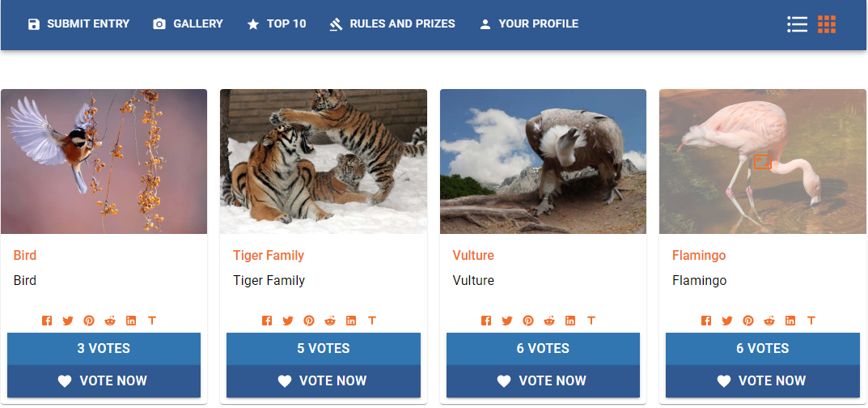This screenshot has width=868, height=408.
Task: Share Tiger Family entry on Twitter
Action: [x=288, y=321]
